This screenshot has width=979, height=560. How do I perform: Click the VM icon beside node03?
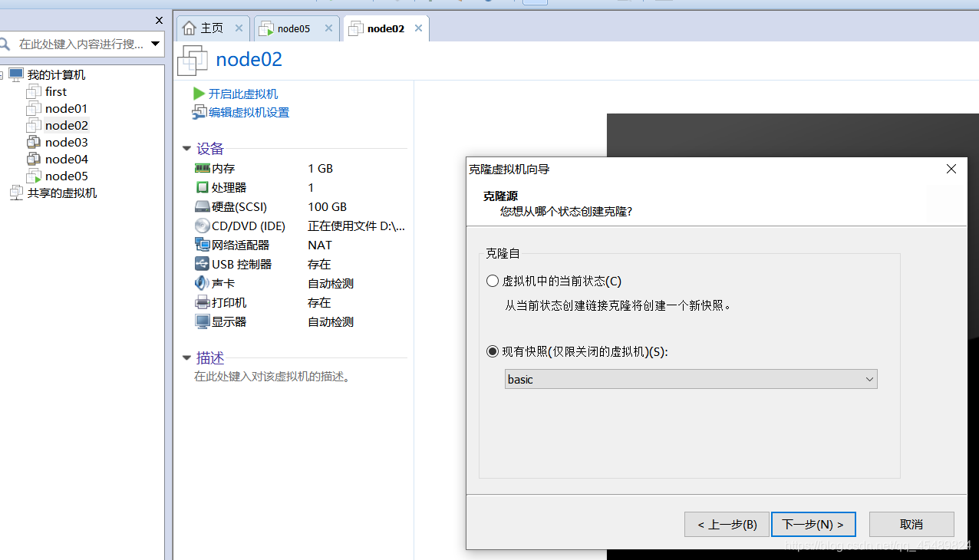34,142
